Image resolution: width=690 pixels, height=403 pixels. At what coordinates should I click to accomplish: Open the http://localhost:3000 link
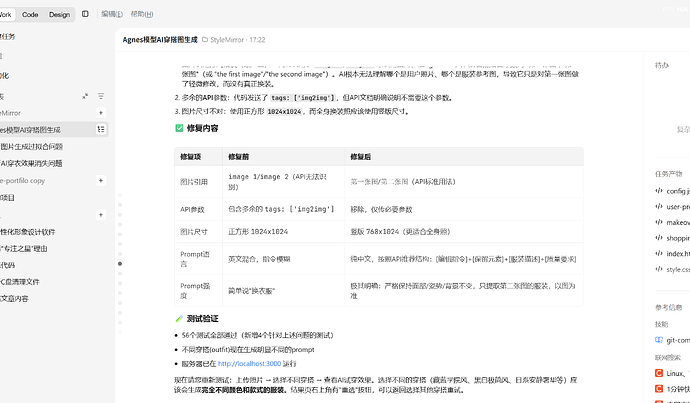point(249,363)
